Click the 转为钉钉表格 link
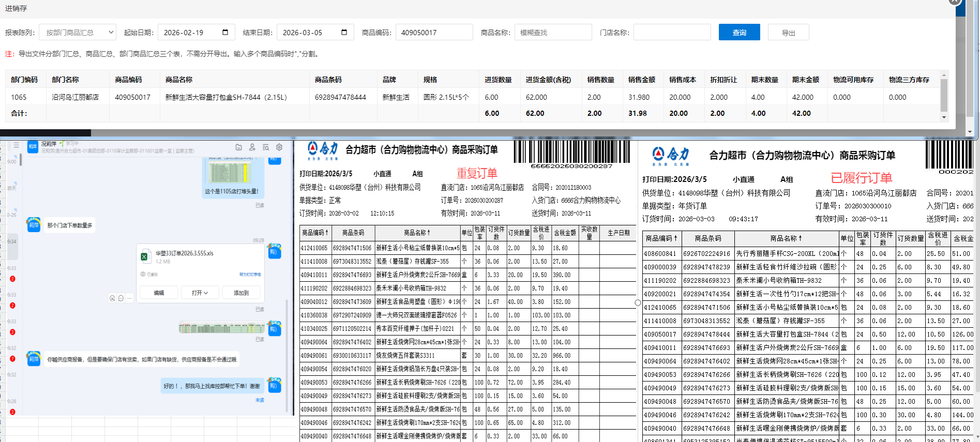980x442 pixels. [x=250, y=275]
